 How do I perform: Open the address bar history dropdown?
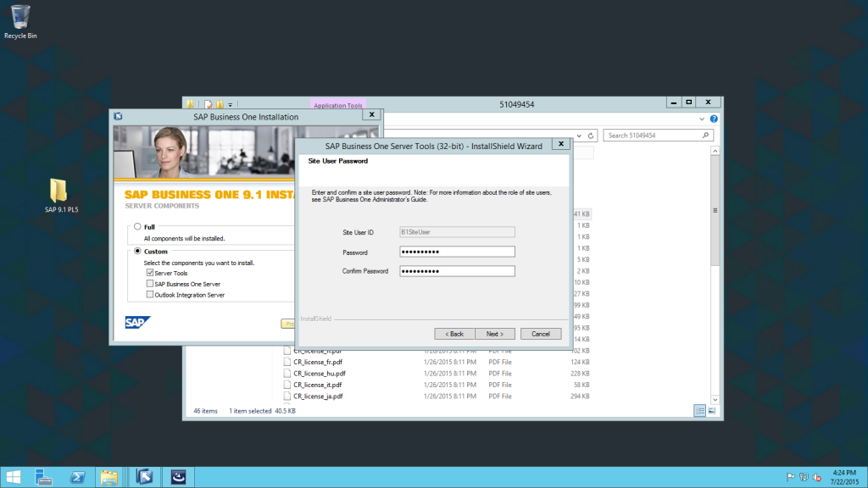click(x=579, y=136)
